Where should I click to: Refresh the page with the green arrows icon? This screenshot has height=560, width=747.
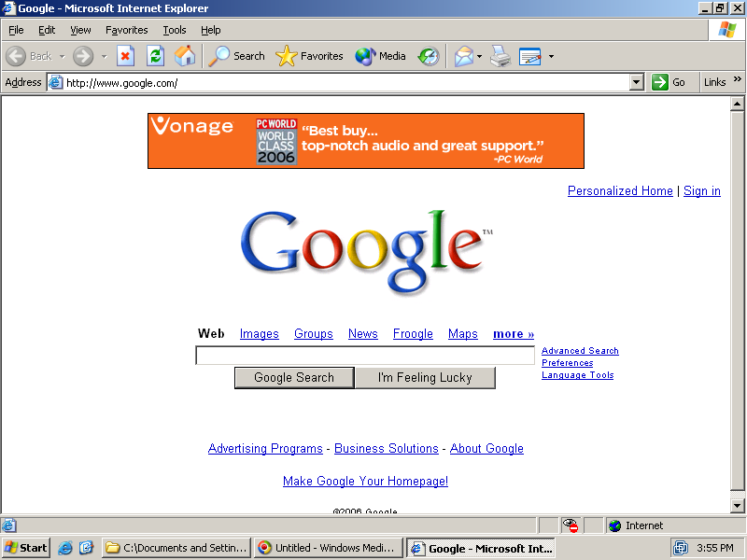click(x=155, y=56)
